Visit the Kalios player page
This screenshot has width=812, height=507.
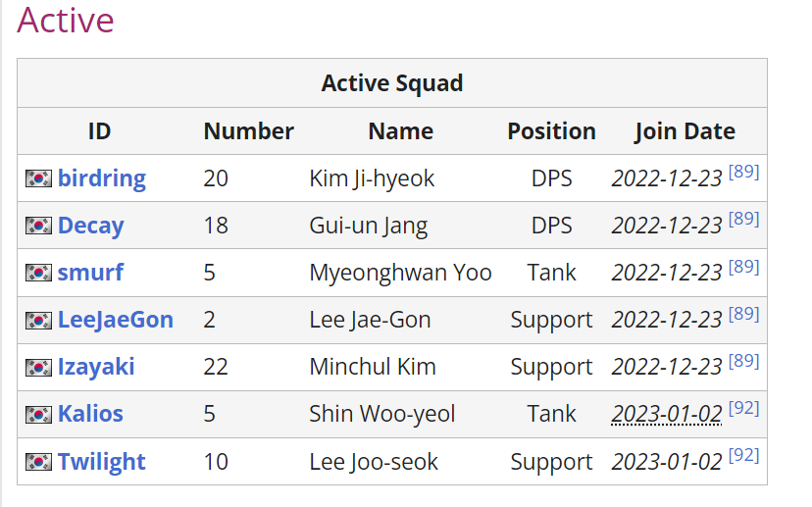point(90,414)
